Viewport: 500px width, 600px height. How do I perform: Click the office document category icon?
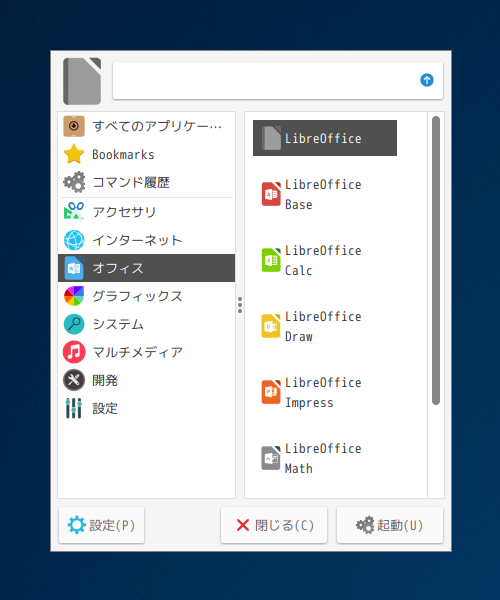74,268
